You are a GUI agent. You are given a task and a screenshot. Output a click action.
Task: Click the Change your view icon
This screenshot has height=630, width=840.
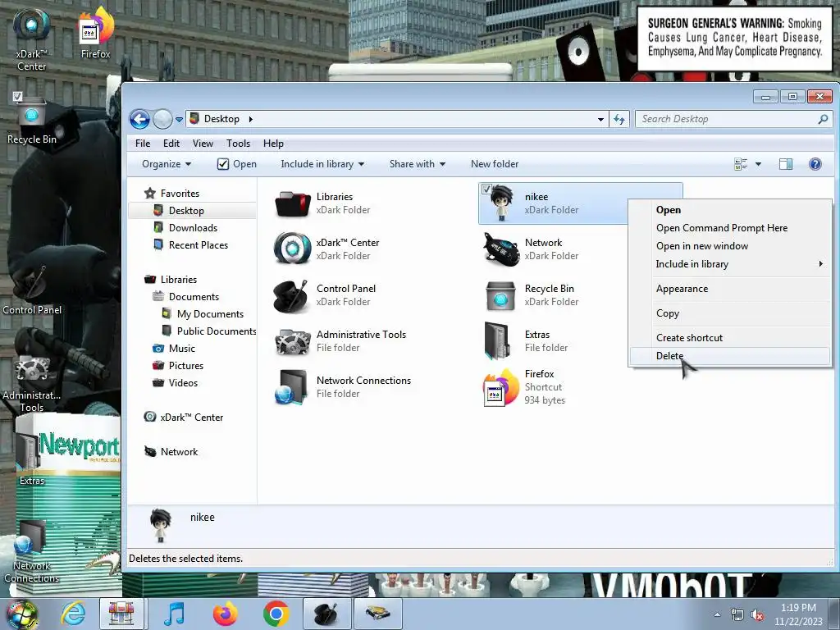point(741,164)
